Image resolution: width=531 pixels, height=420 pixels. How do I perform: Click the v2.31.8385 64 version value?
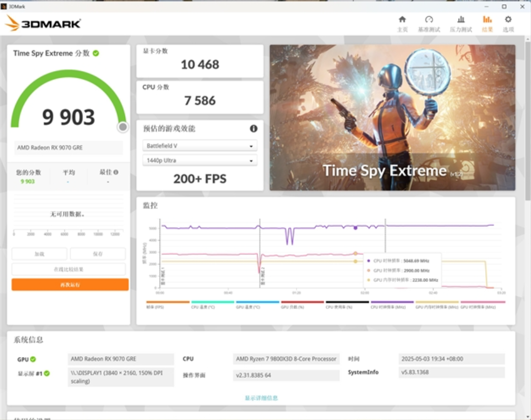[x=286, y=375]
